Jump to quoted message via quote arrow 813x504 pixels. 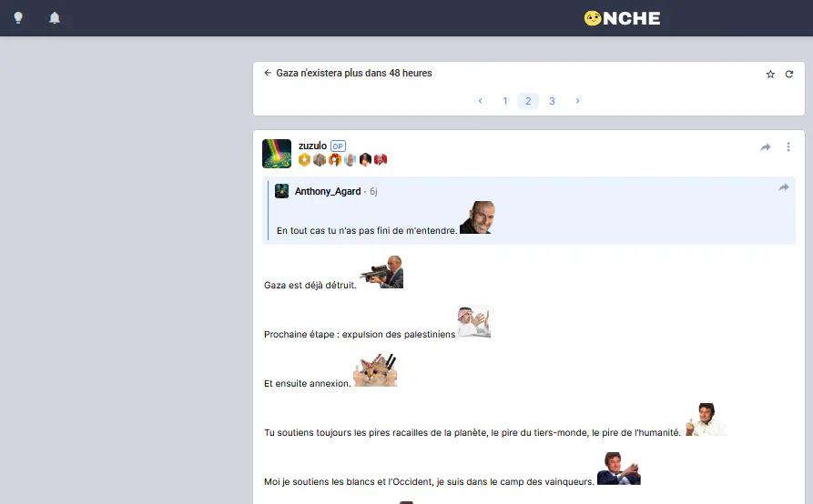784,187
